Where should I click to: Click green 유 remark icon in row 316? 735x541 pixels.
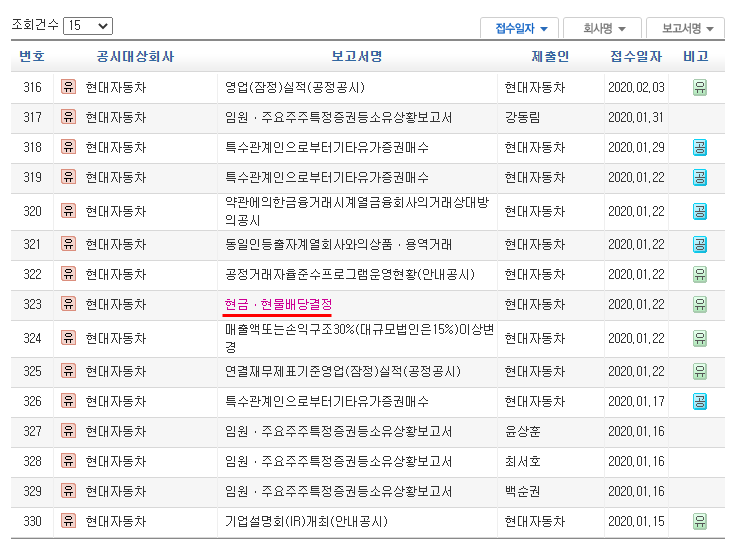(x=700, y=87)
